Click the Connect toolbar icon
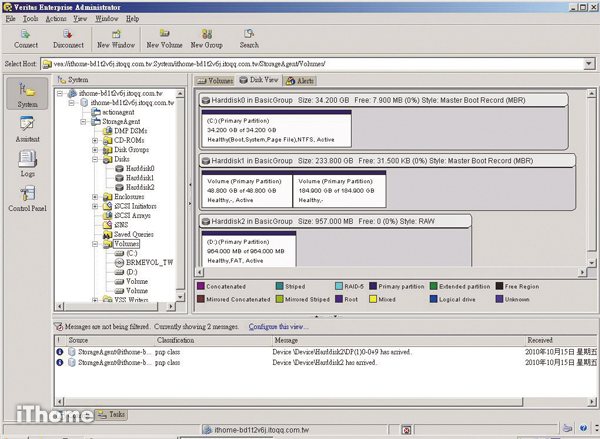The width and height of the screenshot is (600, 439). [26, 38]
